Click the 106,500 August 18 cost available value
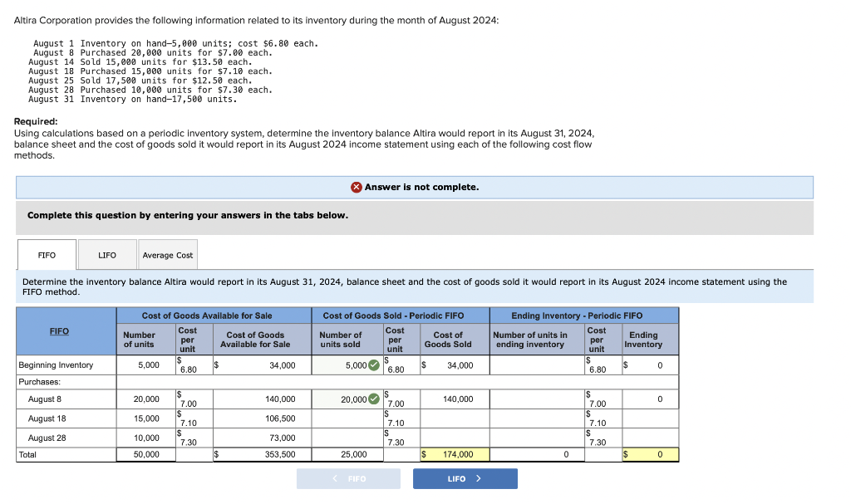Screen dimensions: 851x504 280,418
